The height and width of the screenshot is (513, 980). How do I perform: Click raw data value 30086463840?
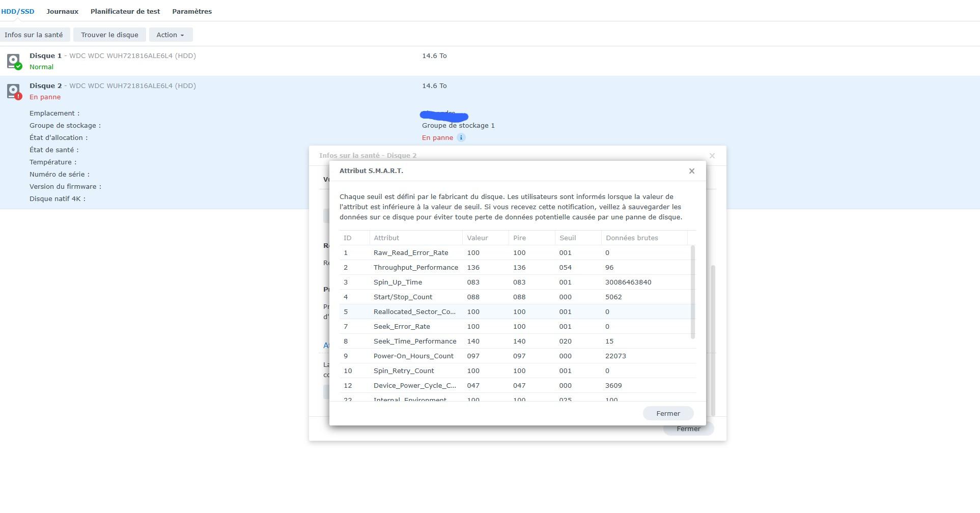(628, 282)
